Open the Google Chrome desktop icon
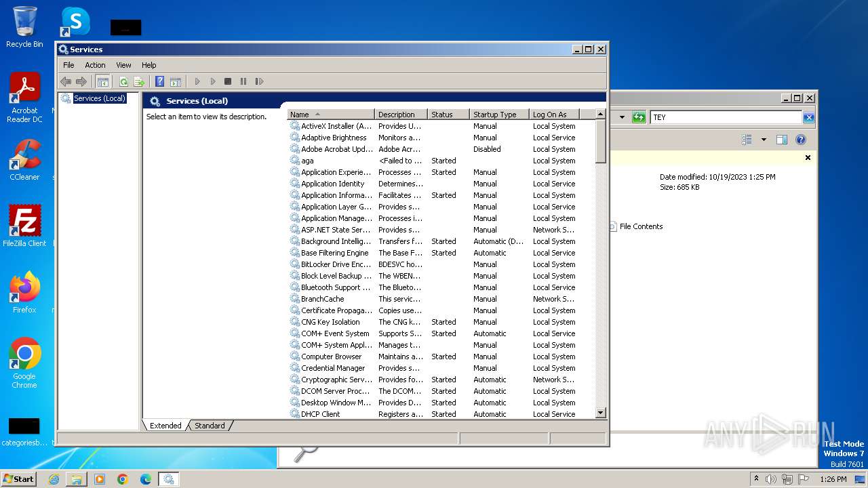Image resolution: width=868 pixels, height=488 pixels. click(x=24, y=363)
